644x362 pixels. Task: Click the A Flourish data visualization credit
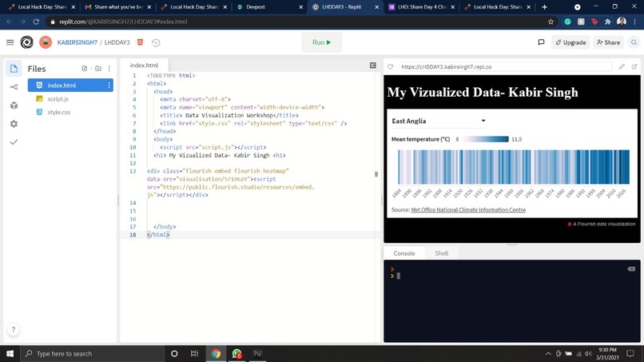[602, 224]
